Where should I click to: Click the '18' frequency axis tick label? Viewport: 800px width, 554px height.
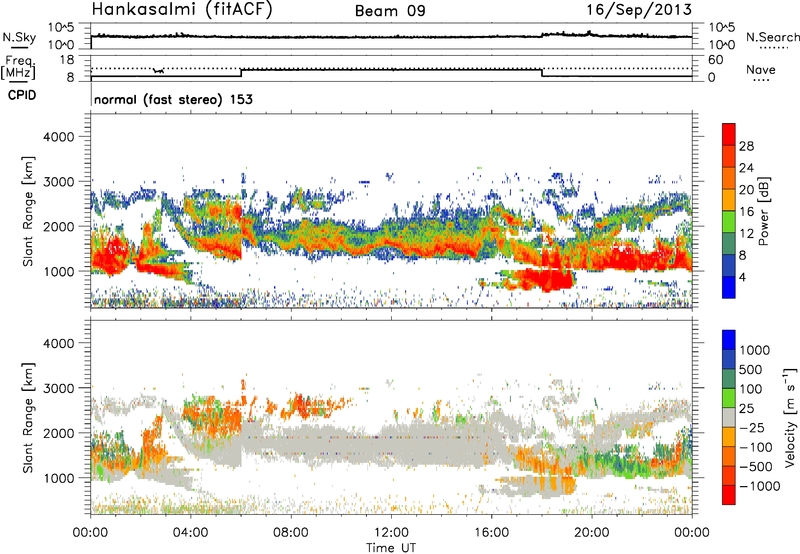(x=67, y=60)
